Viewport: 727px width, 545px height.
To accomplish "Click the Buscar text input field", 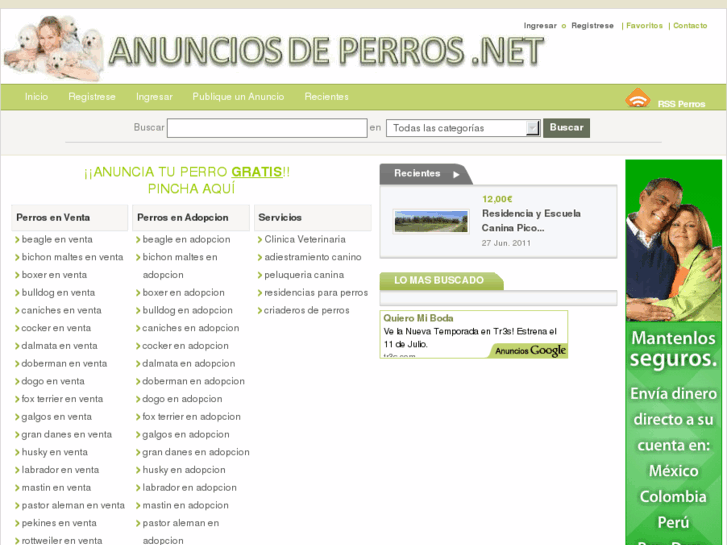I will pyautogui.click(x=267, y=128).
